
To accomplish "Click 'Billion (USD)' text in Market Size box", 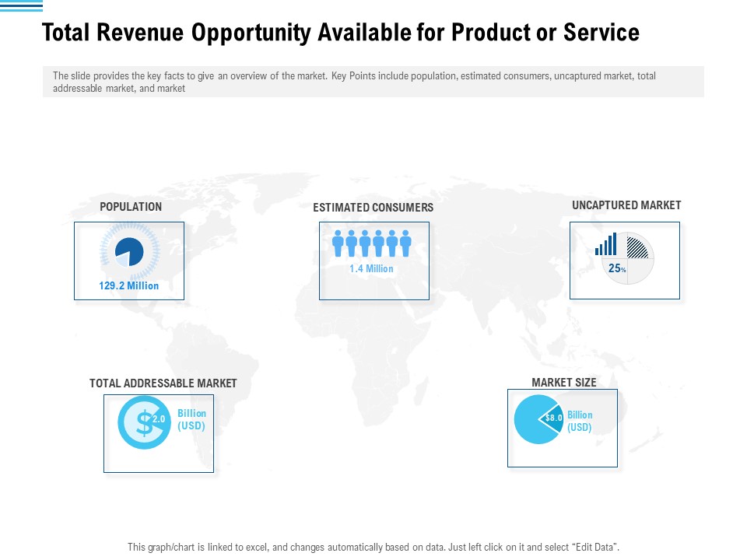I will point(580,421).
